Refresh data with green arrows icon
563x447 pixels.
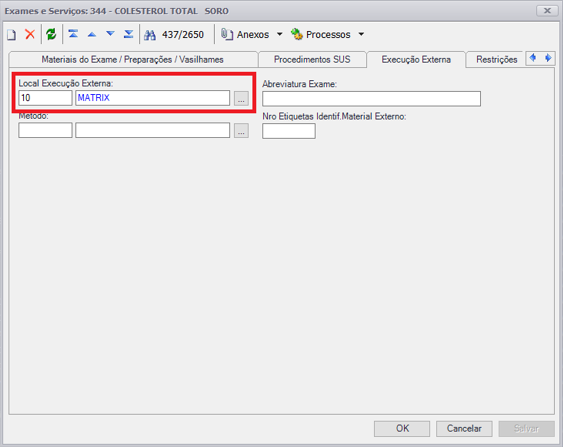(x=51, y=34)
